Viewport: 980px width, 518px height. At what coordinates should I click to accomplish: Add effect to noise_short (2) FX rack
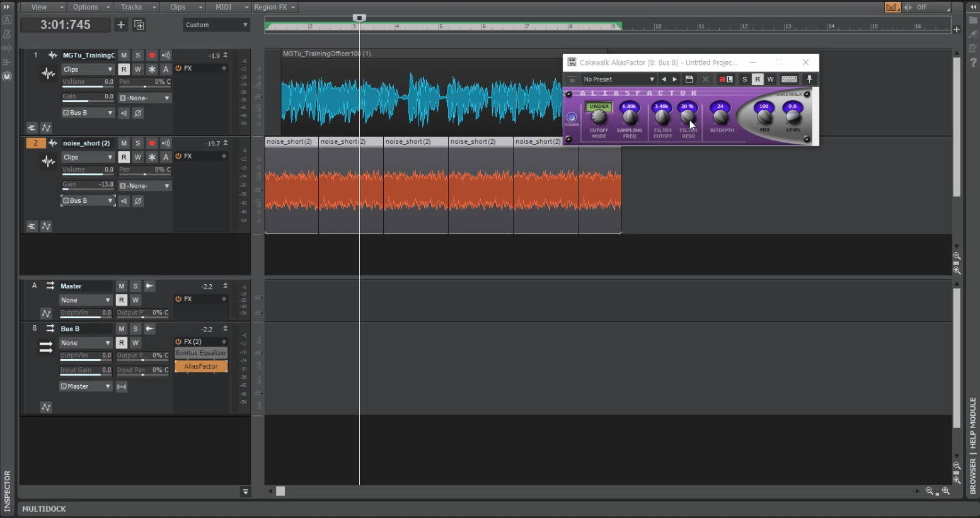(224, 156)
